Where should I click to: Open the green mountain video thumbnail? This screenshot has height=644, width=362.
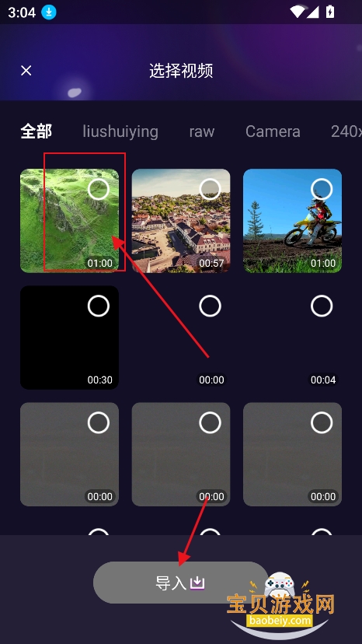click(69, 221)
